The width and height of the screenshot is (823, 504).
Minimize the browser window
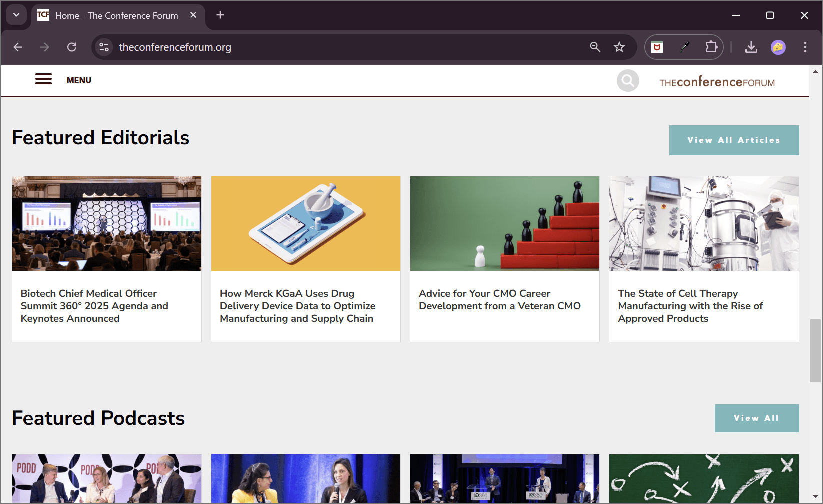(736, 15)
